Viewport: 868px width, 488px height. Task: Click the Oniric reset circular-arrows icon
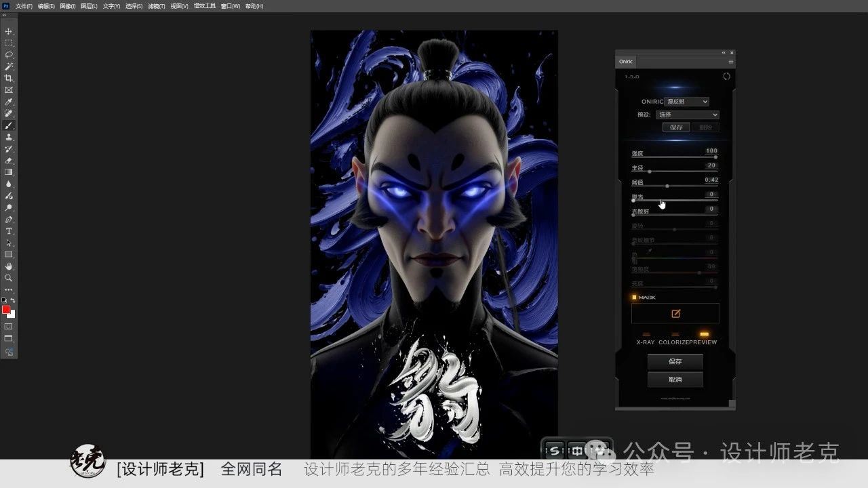point(726,77)
